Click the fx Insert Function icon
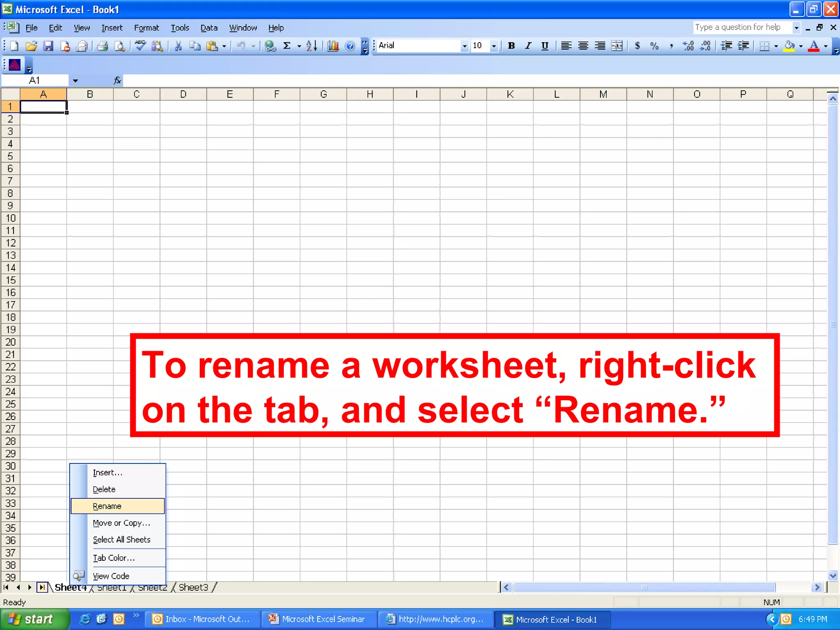 pos(117,80)
